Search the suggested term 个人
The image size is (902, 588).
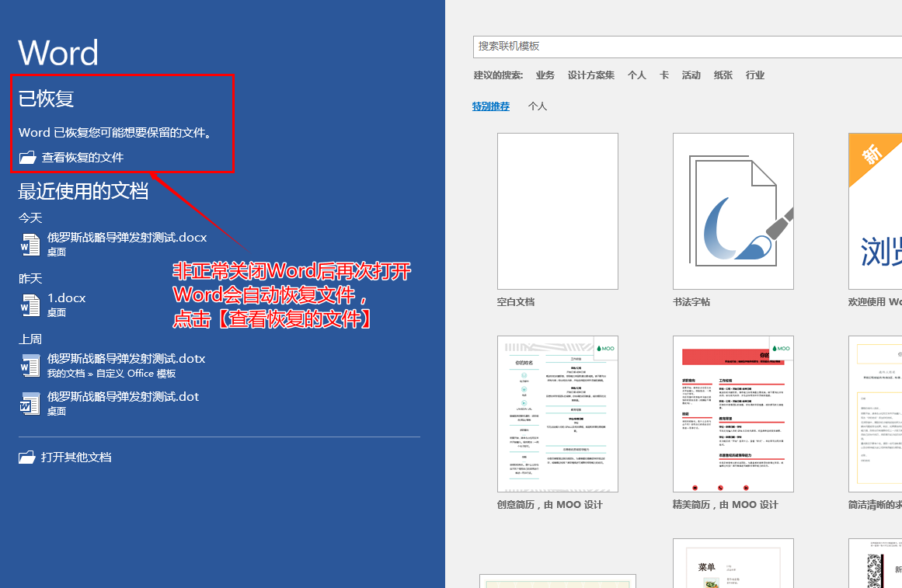click(x=637, y=75)
